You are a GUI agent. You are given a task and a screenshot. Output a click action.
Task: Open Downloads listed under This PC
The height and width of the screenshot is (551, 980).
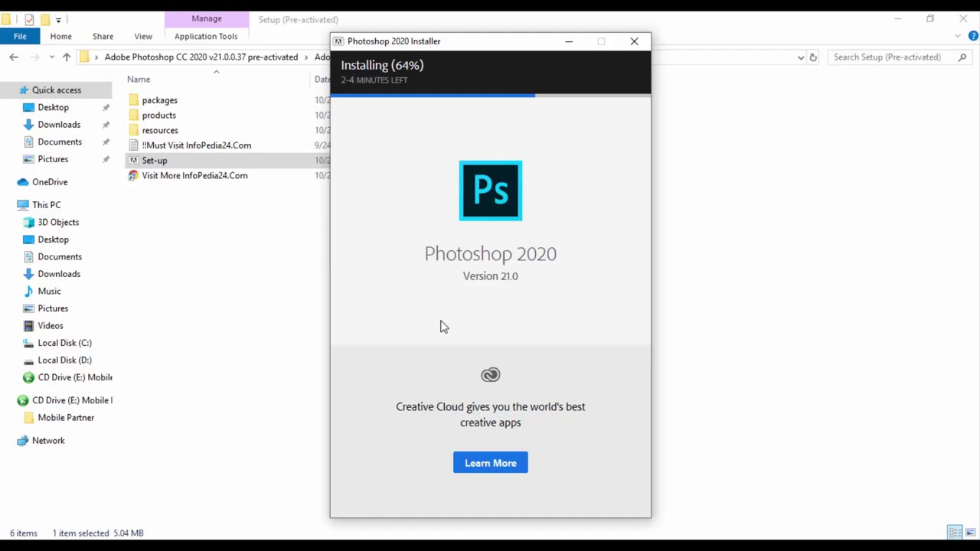coord(59,274)
